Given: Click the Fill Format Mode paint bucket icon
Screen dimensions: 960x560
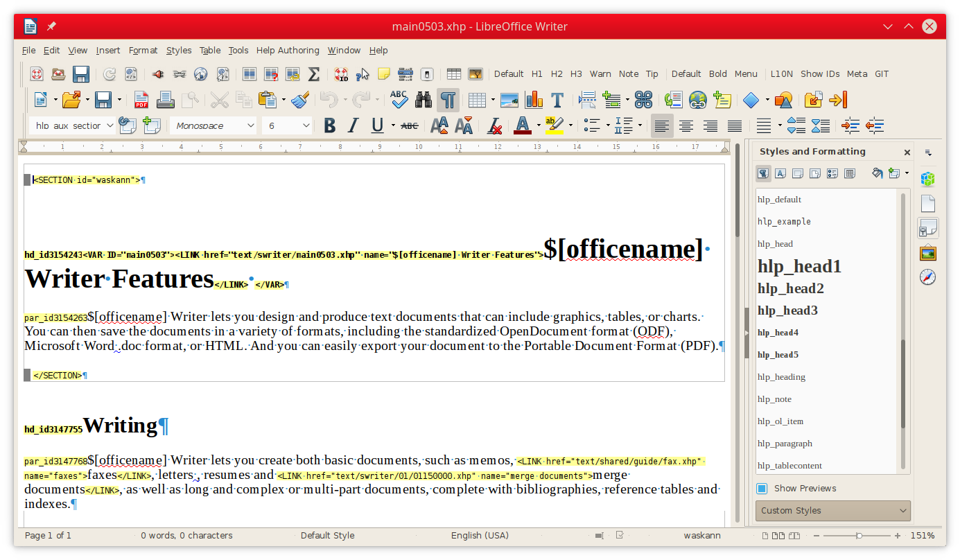Looking at the screenshot, I should click(878, 173).
